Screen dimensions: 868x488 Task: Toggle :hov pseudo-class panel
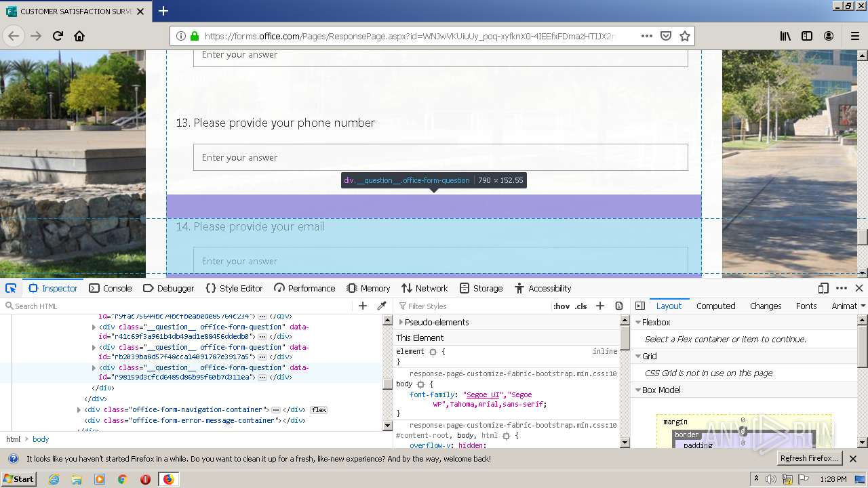click(x=561, y=306)
